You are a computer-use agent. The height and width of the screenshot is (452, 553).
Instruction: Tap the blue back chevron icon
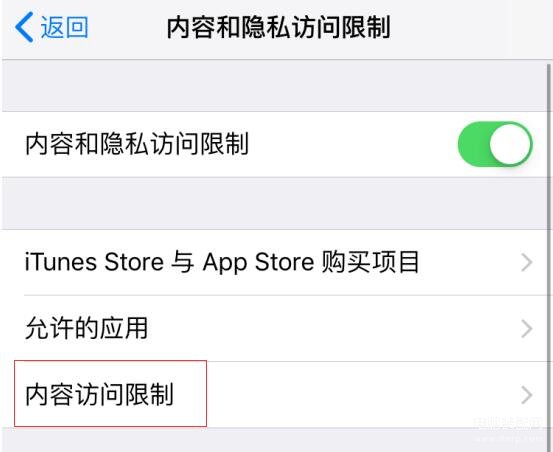[x=24, y=27]
